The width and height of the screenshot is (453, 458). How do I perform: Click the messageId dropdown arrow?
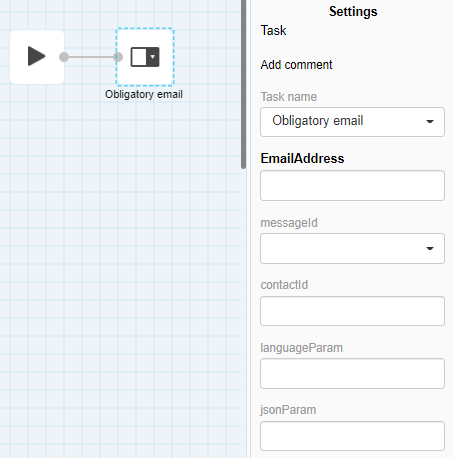click(x=430, y=248)
